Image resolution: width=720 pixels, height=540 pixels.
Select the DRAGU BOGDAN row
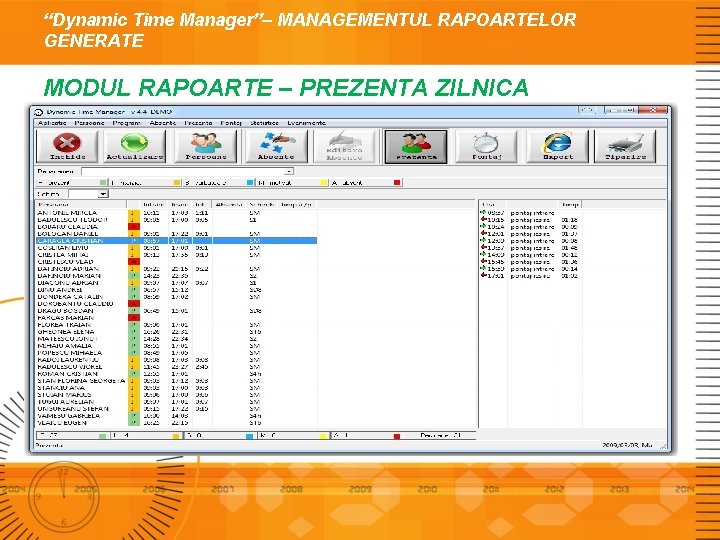176,311
